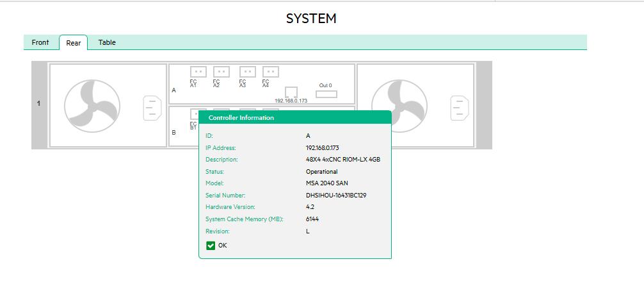Click the right power supply fan icon

click(x=399, y=106)
